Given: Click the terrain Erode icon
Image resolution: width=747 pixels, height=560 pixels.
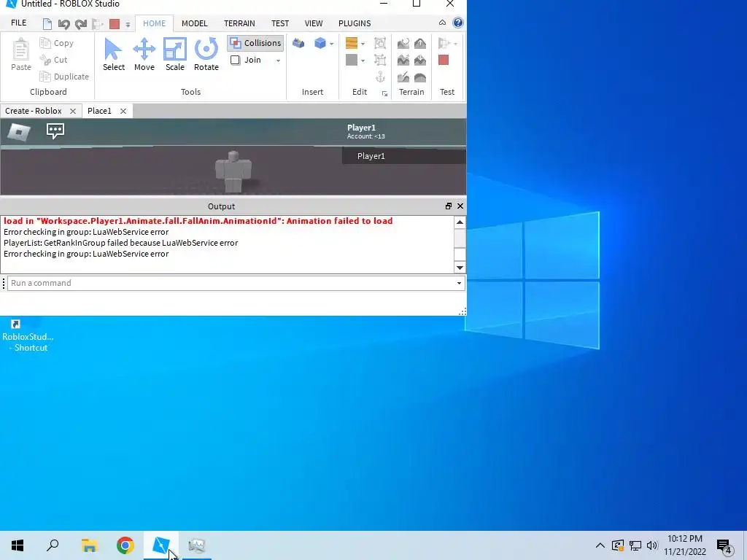Looking at the screenshot, I should point(420,60).
